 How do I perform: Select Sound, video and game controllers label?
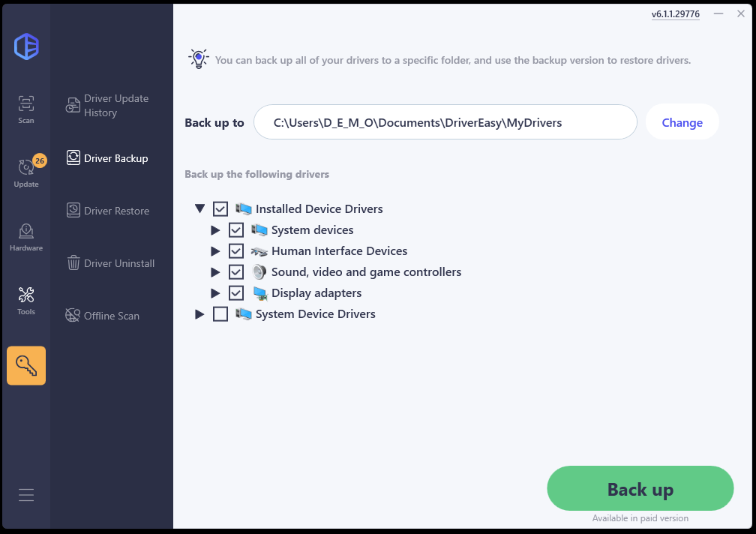(x=367, y=272)
